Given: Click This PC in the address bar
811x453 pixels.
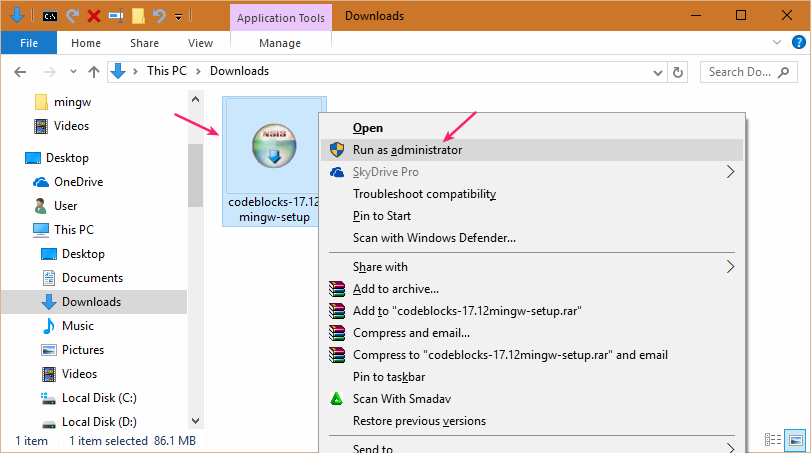Looking at the screenshot, I should (x=167, y=71).
